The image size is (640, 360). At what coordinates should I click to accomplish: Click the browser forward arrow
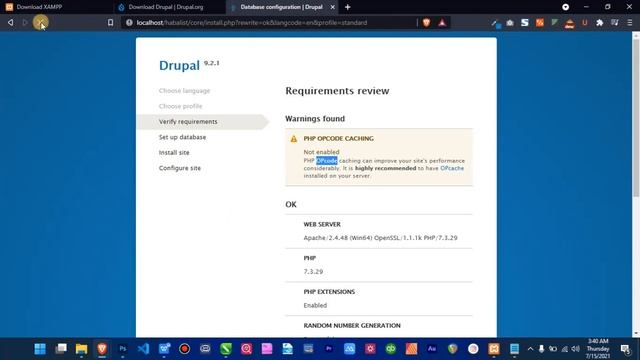coord(25,22)
